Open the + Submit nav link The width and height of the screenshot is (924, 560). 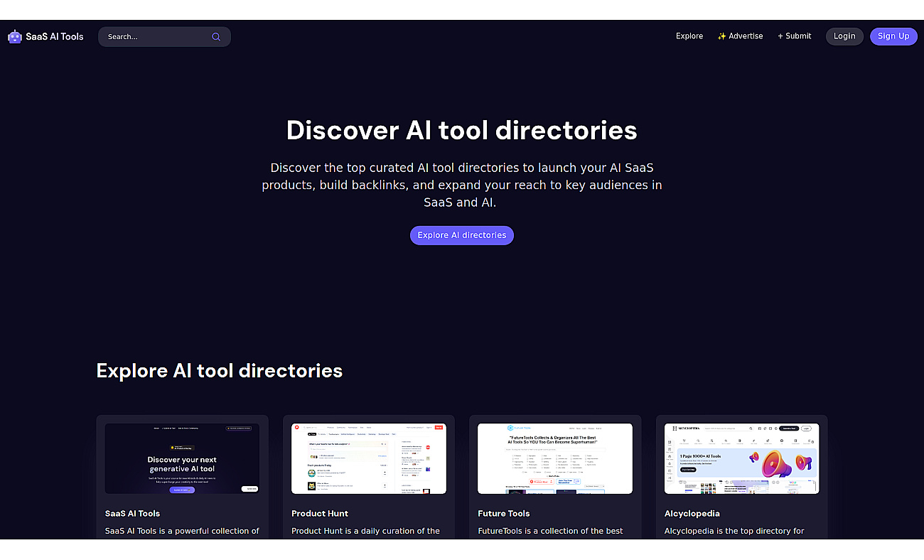[x=794, y=36]
